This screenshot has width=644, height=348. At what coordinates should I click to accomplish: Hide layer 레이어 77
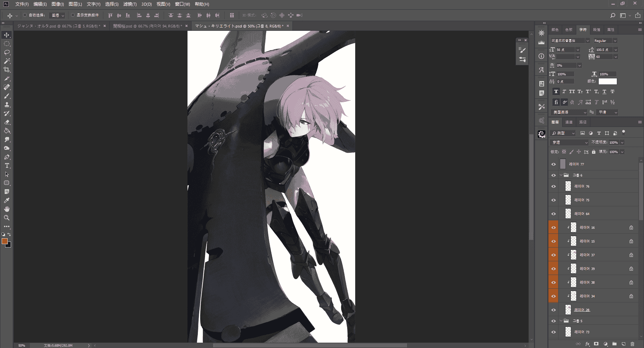(x=553, y=164)
